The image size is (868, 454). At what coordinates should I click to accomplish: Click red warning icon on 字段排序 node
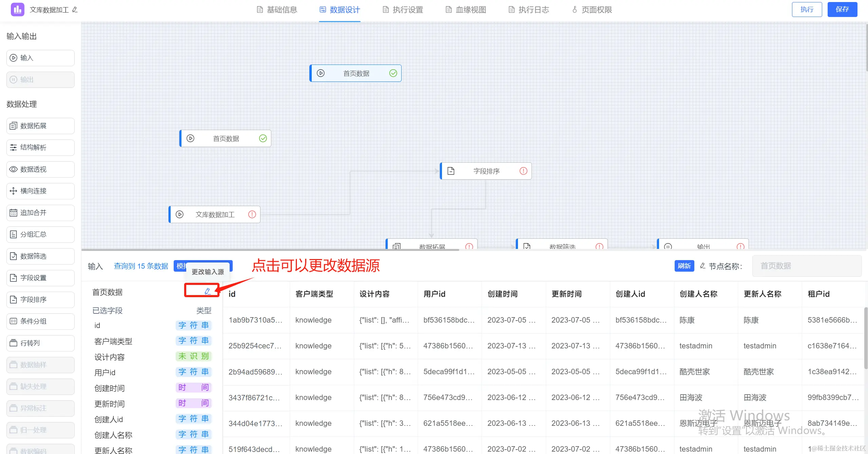(x=523, y=171)
